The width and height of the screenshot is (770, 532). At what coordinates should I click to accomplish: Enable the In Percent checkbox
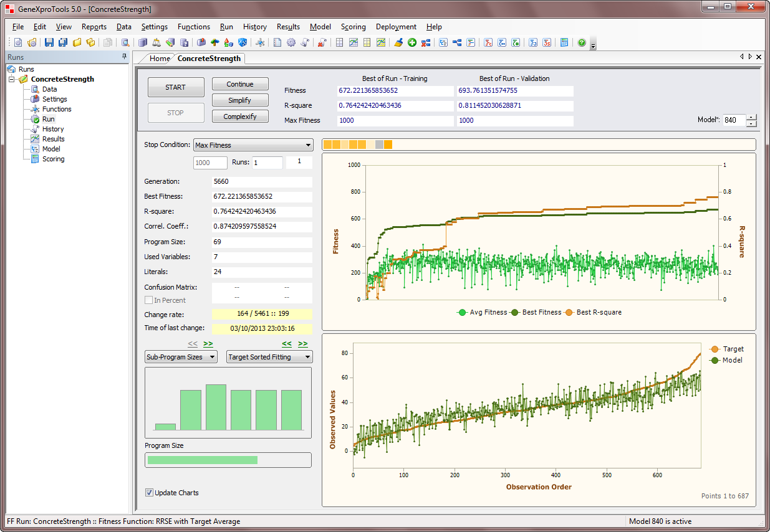point(150,300)
